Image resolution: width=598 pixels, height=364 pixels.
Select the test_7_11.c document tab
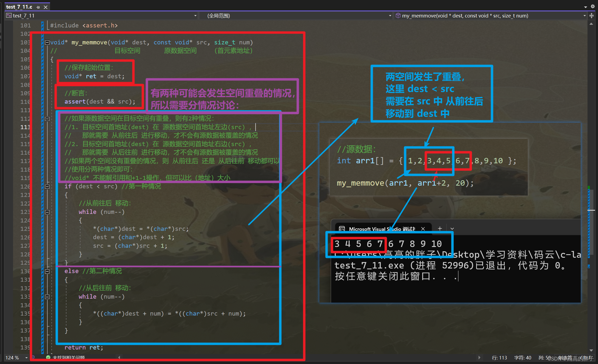(19, 7)
